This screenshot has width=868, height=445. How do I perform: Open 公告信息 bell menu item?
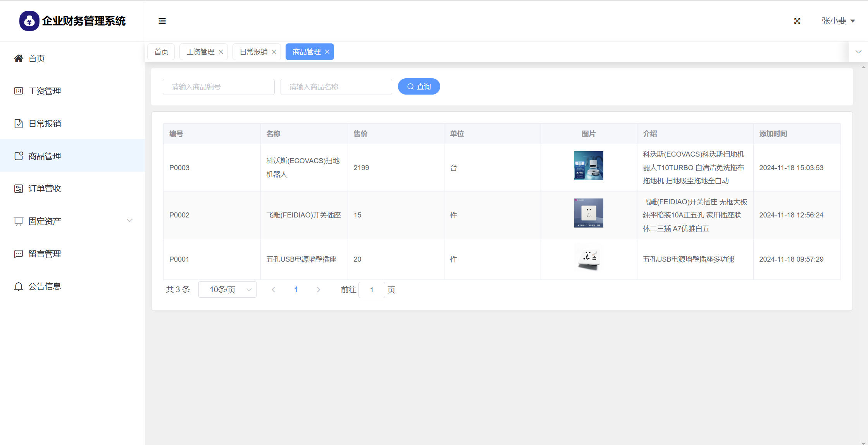pos(45,286)
